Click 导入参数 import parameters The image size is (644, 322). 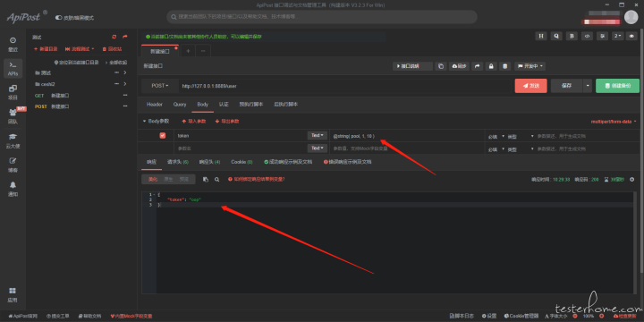pos(193,121)
